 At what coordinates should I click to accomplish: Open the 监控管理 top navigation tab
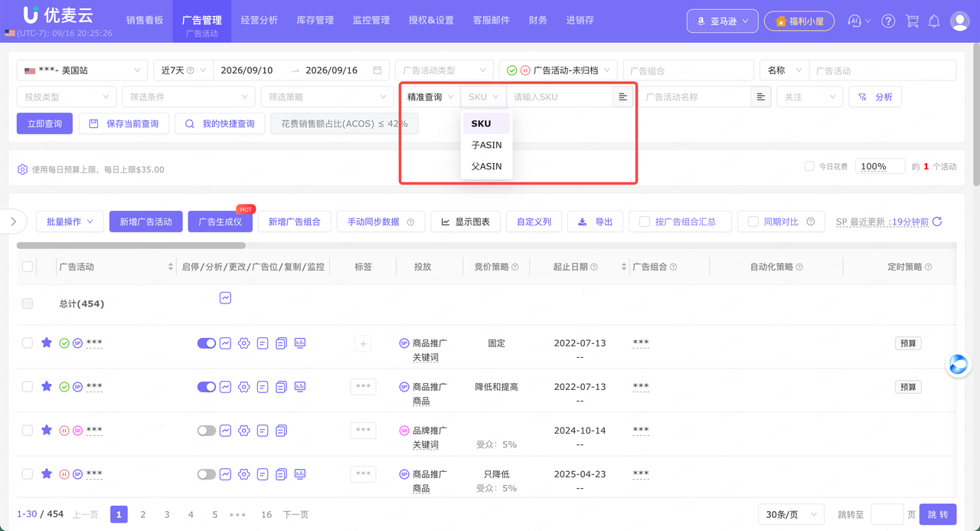(x=371, y=21)
